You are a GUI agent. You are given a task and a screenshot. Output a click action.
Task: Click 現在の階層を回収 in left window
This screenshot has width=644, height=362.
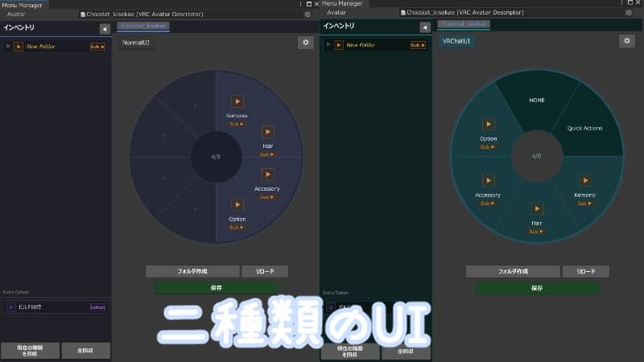[30, 351]
